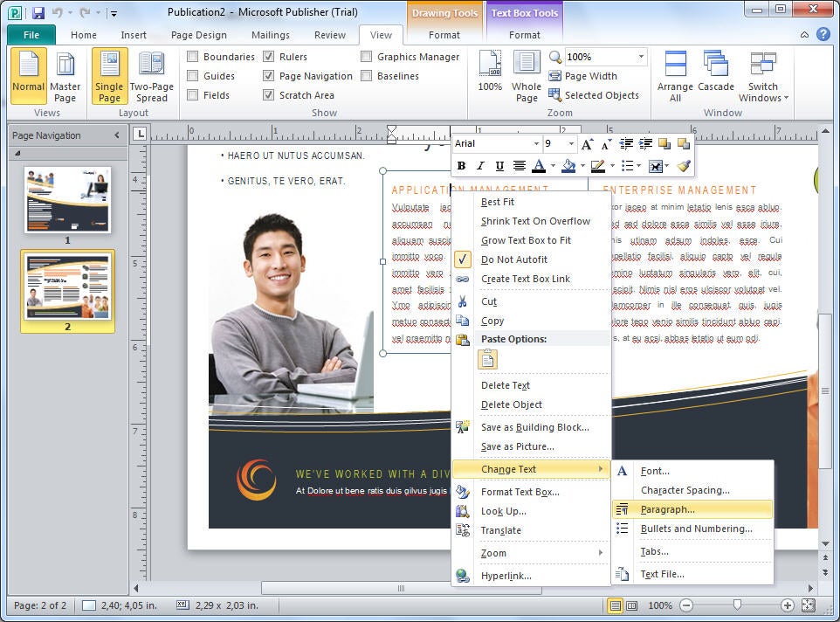Viewport: 840px width, 622px height.
Task: Select Two-Page Spread layout
Action: pos(151,75)
